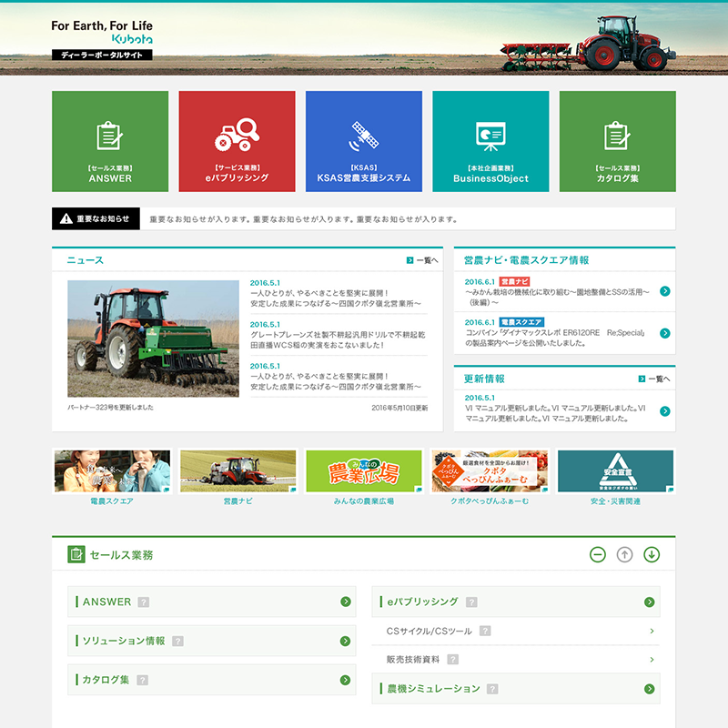Open the カタログ集 tile at top
The width and height of the screenshot is (728, 728).
coord(617,141)
